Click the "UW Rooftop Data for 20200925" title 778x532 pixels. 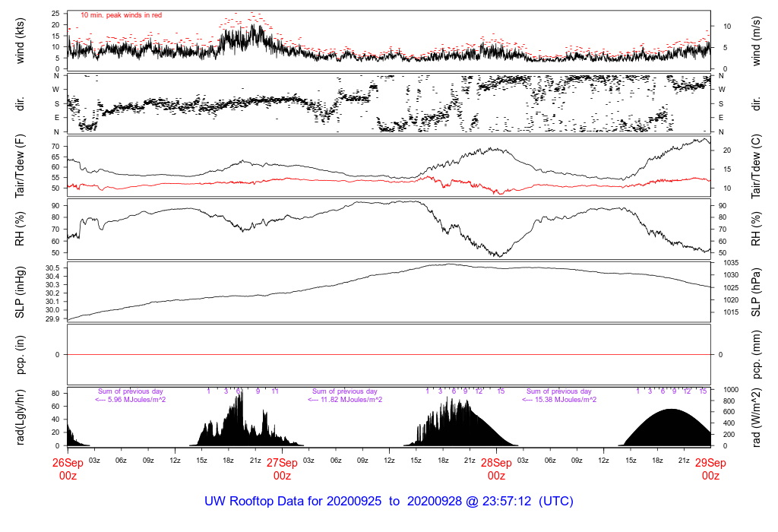point(293,502)
